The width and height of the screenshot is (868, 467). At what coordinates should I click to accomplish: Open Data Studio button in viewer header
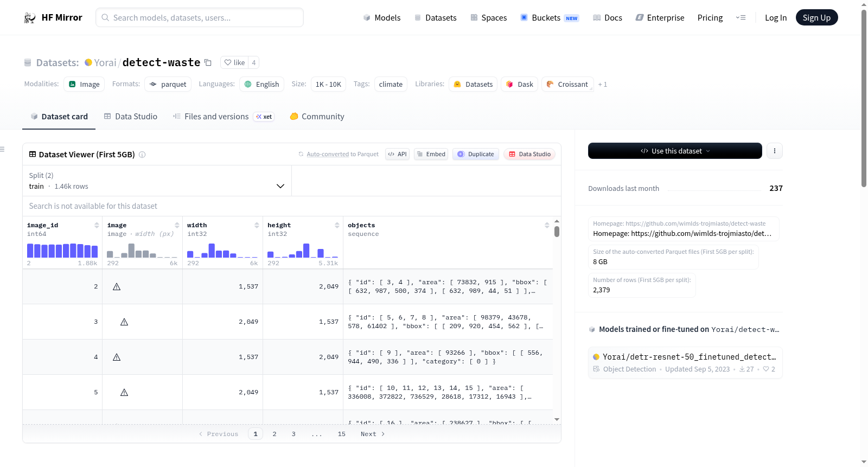529,154
